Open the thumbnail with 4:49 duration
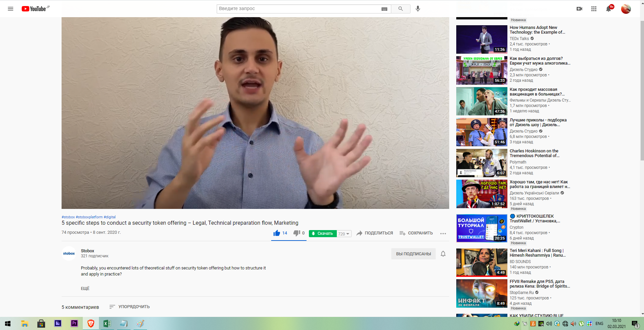This screenshot has width=644, height=330. pos(482,263)
